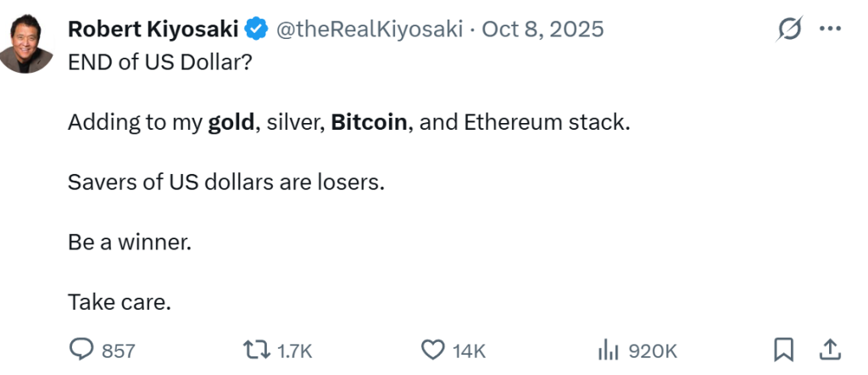The width and height of the screenshot is (868, 375).
Task: Bookmark this post
Action: pos(784,350)
